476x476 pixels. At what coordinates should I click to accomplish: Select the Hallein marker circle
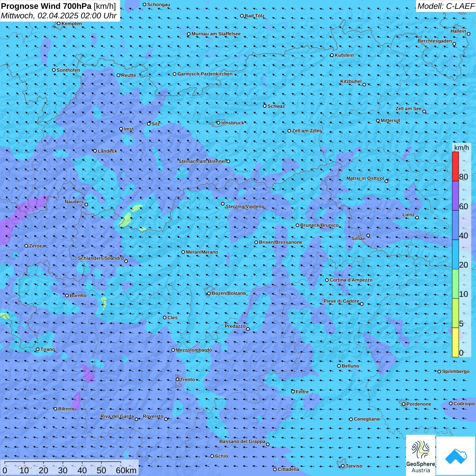click(x=469, y=34)
